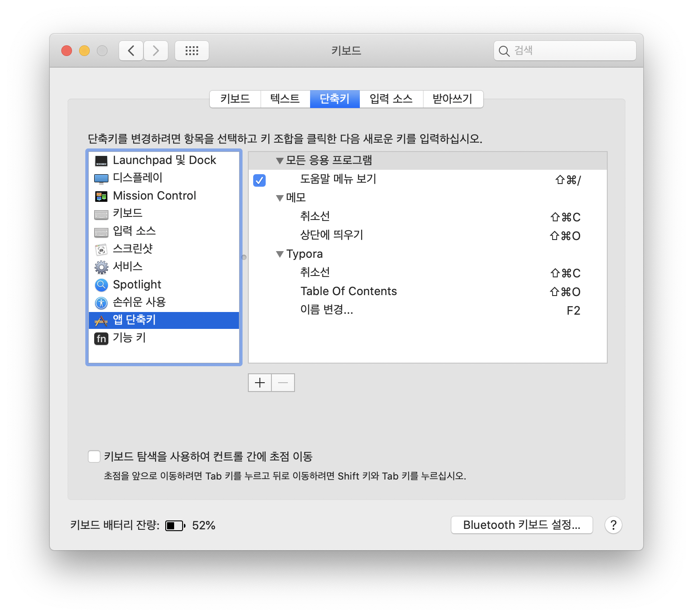
Task: Show all preferences with the grid button
Action: pyautogui.click(x=192, y=51)
